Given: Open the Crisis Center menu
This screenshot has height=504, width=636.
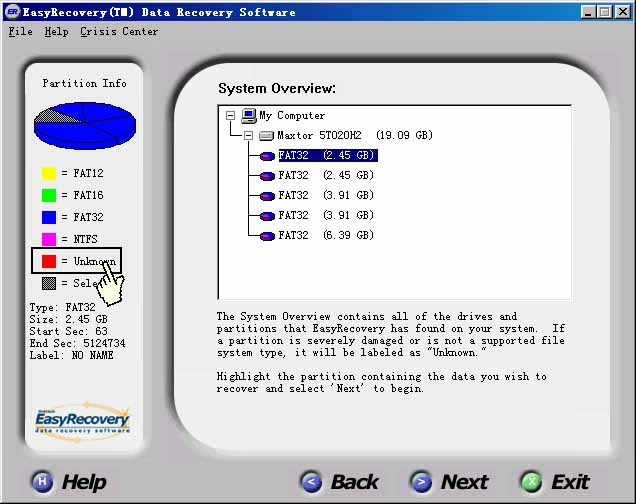Looking at the screenshot, I should pyautogui.click(x=119, y=31).
